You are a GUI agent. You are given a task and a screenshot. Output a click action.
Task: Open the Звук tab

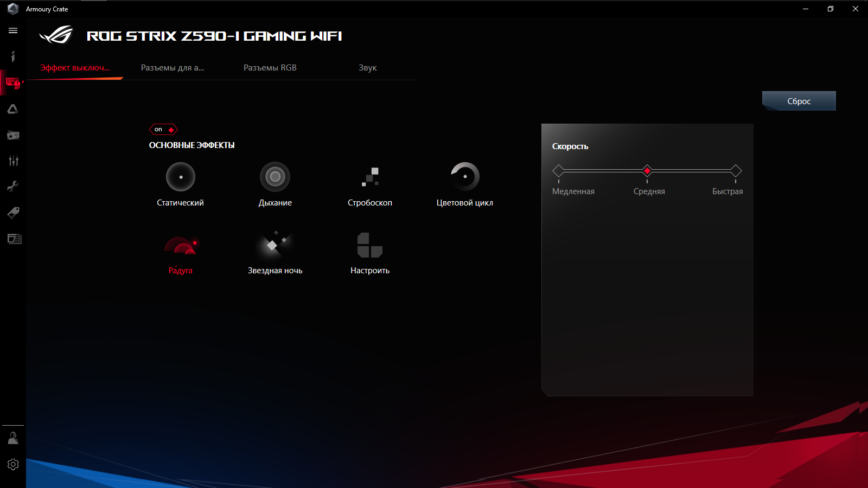pyautogui.click(x=367, y=67)
